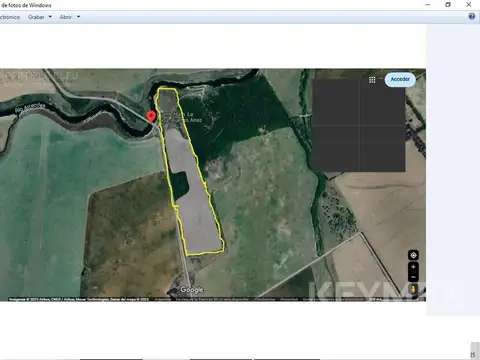Click the red location pin marker
Viewport: 480px width, 360px height.
[x=151, y=117]
